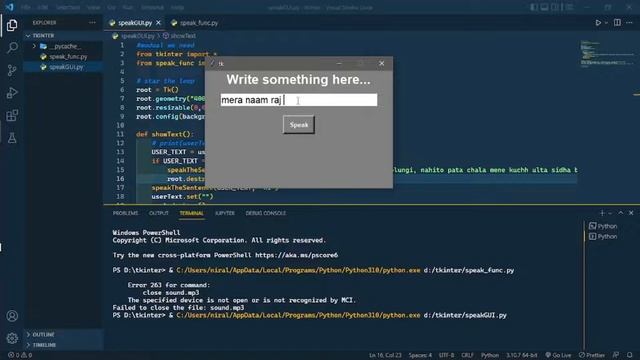Open Explorer's three-dot more actions menu

92,23
